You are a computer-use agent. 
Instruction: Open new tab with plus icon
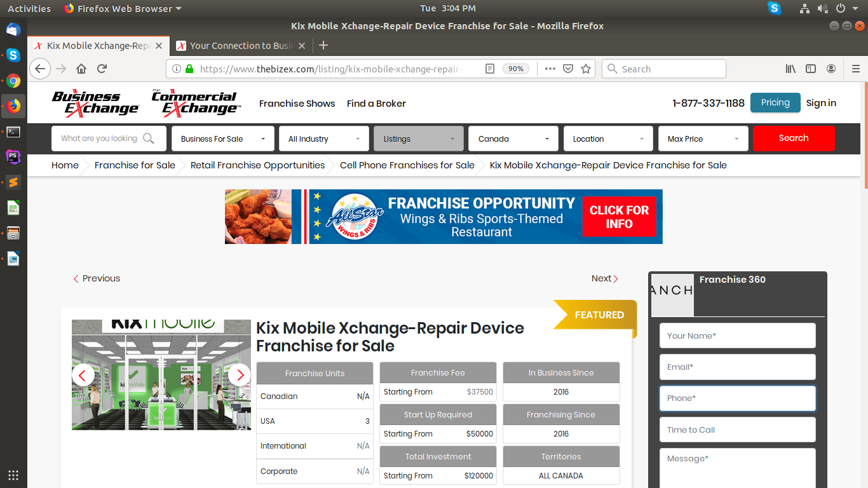click(323, 45)
